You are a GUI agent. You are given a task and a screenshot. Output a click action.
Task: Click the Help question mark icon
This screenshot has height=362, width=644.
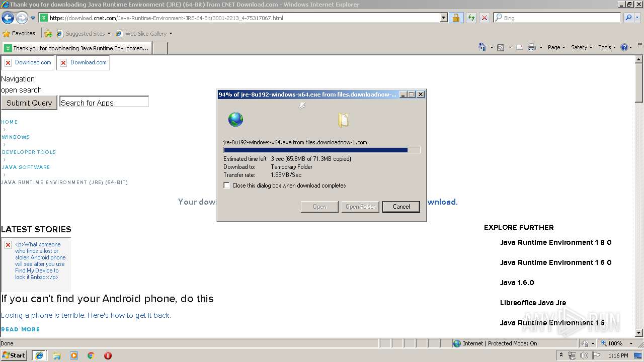[624, 47]
